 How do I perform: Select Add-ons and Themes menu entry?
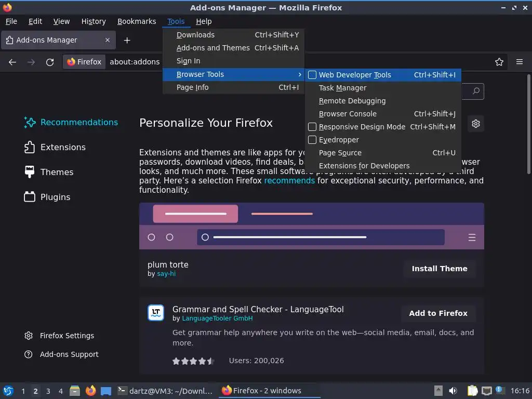click(234, 48)
